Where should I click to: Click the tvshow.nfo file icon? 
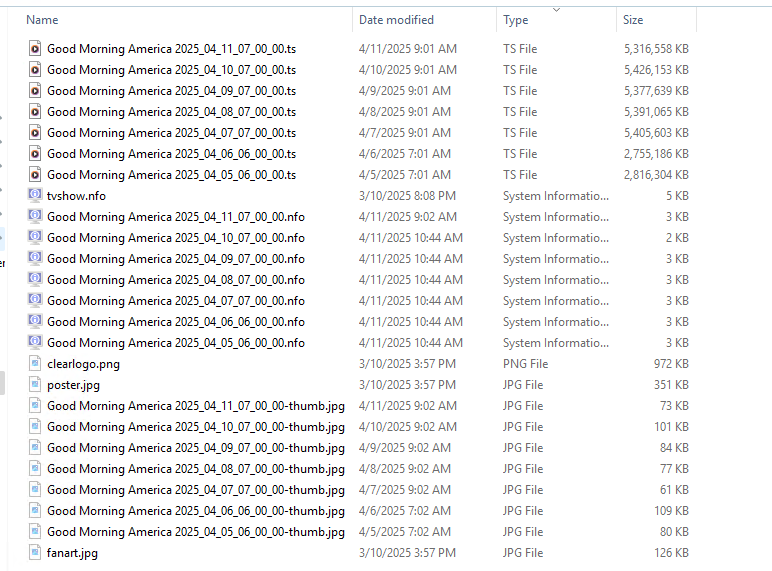35,195
